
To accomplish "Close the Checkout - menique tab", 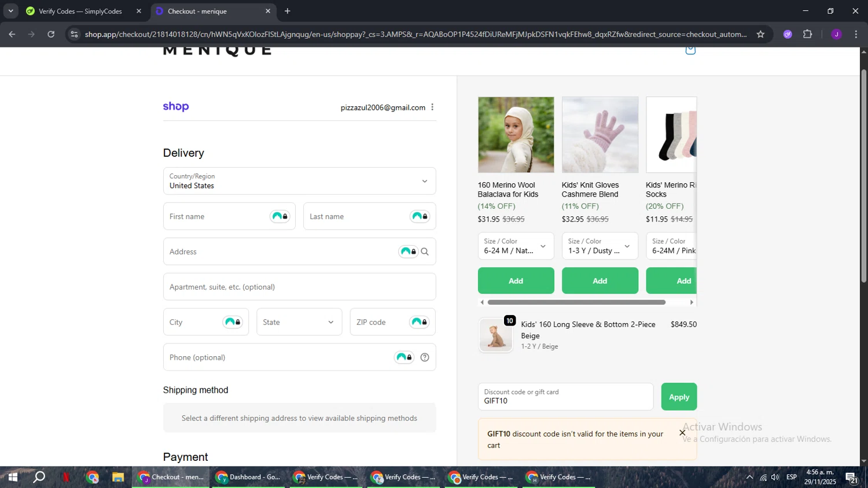I will click(268, 11).
